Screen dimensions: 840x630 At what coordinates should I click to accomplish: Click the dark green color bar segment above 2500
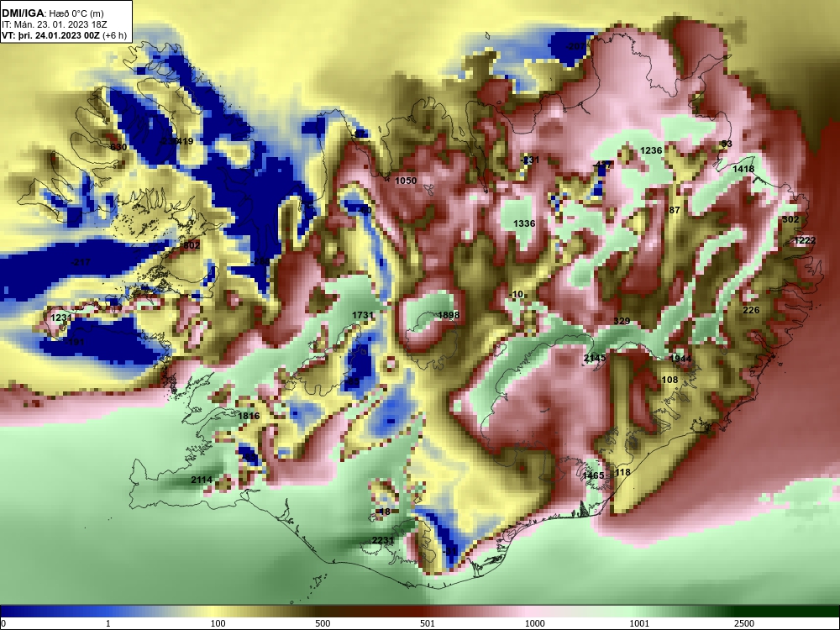point(761,612)
